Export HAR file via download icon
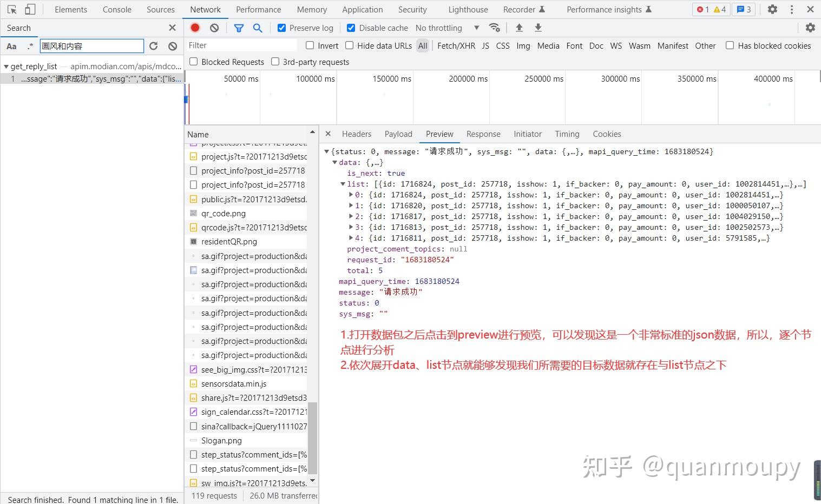 537,28
